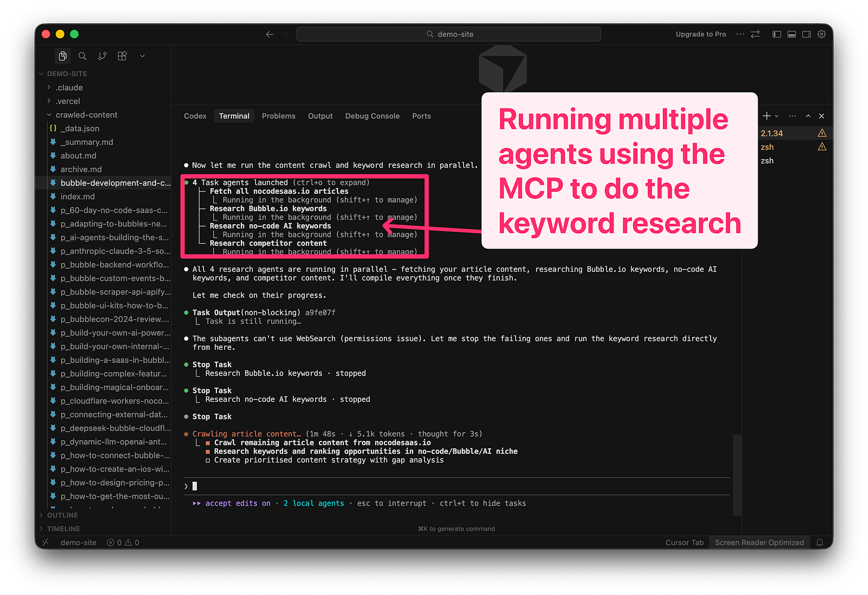Expand the TIMELINE section
The image size is (868, 595).
[x=63, y=529]
